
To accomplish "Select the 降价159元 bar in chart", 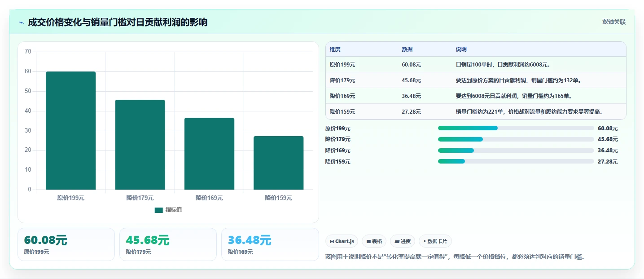I will pos(279,163).
